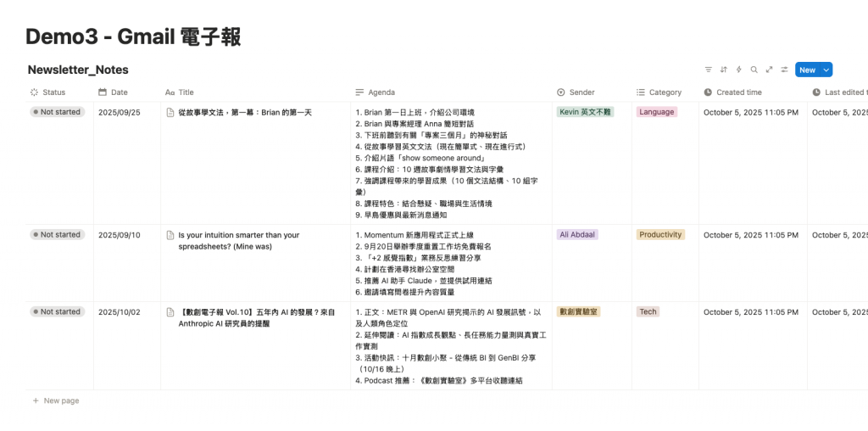Click the Demo3 - Gmail page title
Viewport: 868px width, 431px height.
click(133, 37)
